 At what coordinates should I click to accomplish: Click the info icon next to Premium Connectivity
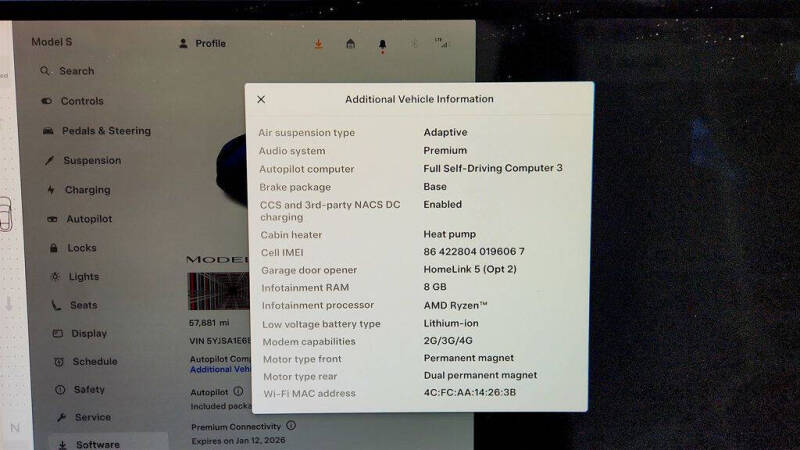click(291, 425)
